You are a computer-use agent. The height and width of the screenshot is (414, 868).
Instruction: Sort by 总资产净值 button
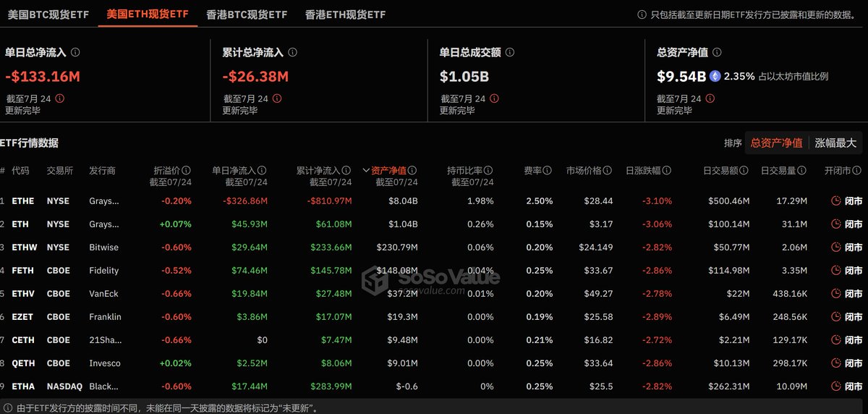coord(776,143)
